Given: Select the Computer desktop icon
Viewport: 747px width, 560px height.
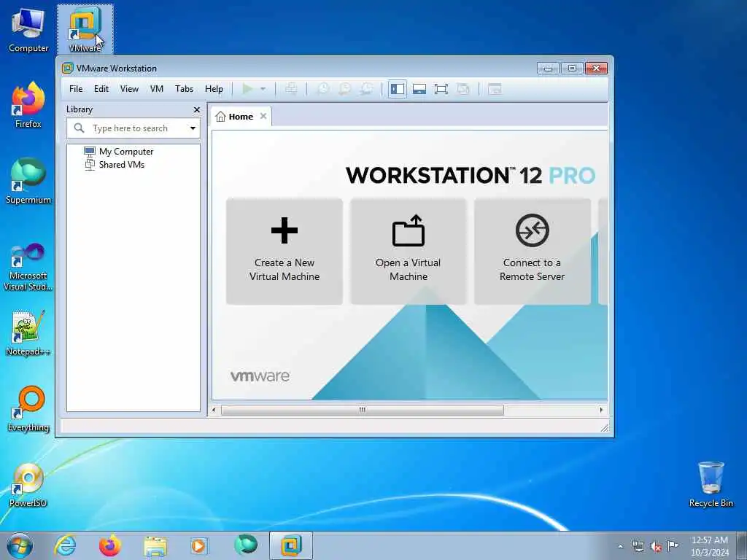Looking at the screenshot, I should point(28,29).
